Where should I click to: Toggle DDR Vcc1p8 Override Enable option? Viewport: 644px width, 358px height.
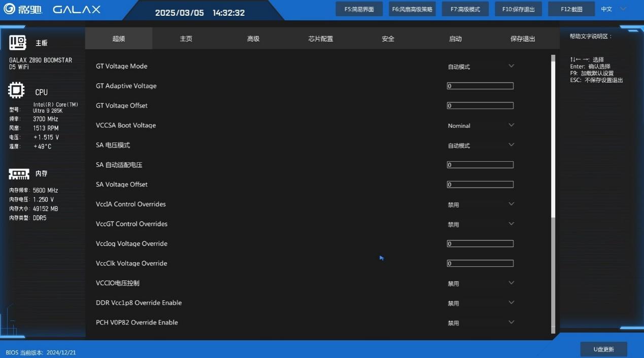click(481, 303)
